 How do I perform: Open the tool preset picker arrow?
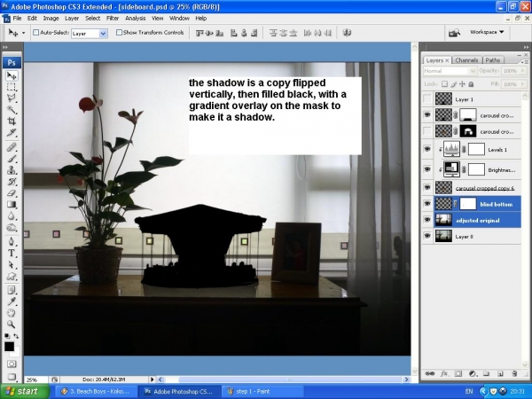pos(23,33)
